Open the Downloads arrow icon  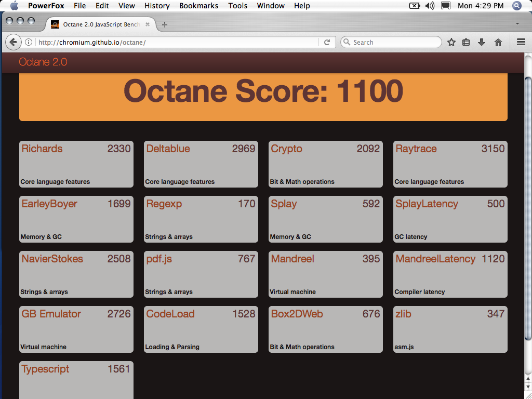point(482,42)
